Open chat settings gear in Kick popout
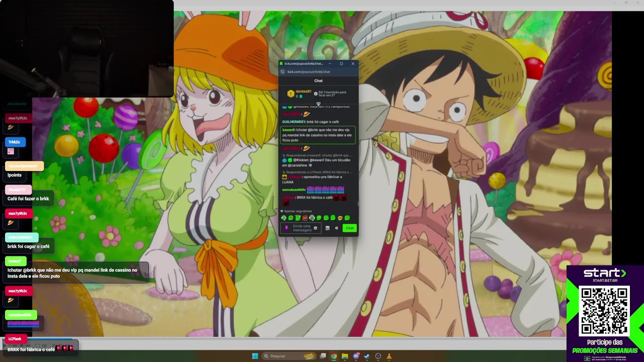The width and height of the screenshot is (644, 362). [x=337, y=228]
